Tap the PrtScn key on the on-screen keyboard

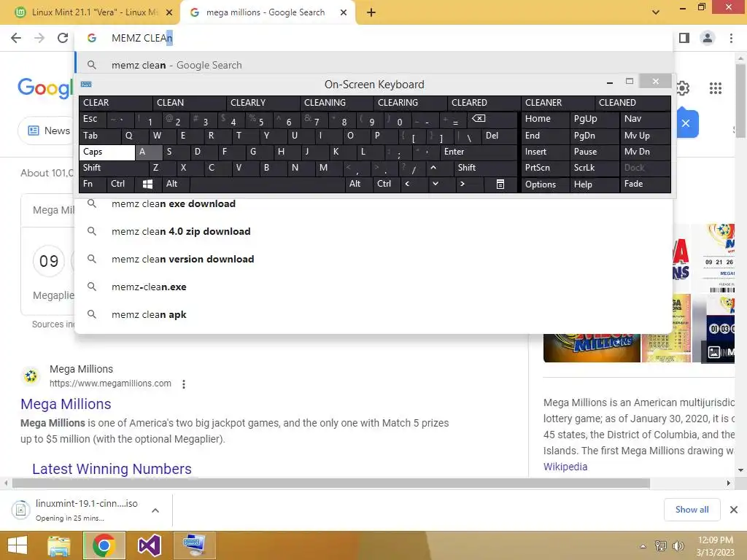pyautogui.click(x=546, y=168)
